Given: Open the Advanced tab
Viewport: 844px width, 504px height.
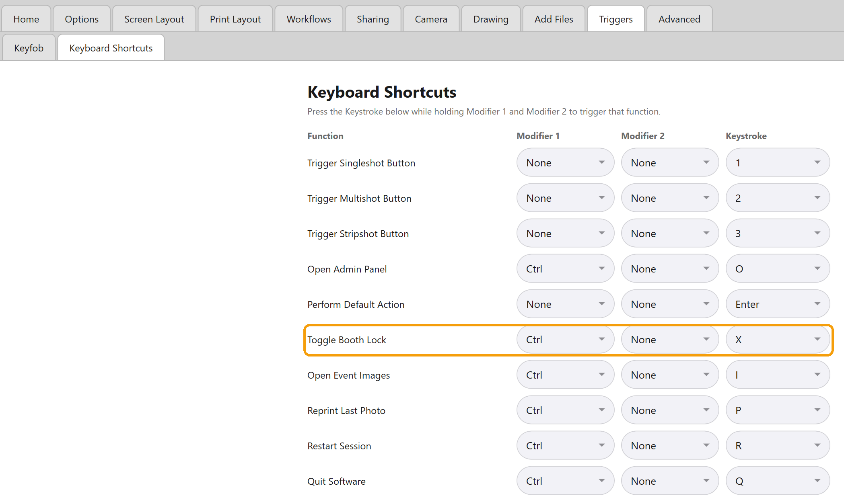Looking at the screenshot, I should pyautogui.click(x=679, y=19).
